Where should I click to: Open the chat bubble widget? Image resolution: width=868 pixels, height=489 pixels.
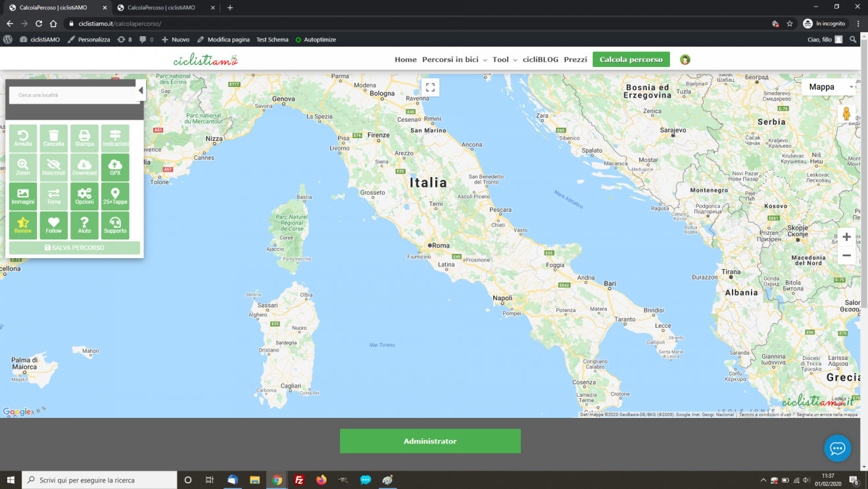[x=837, y=448]
